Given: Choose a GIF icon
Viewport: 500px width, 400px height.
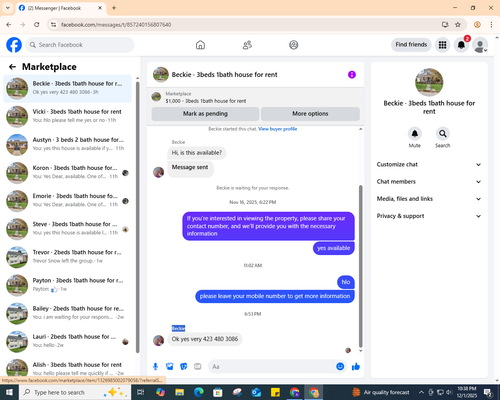Looking at the screenshot, I should (198, 367).
